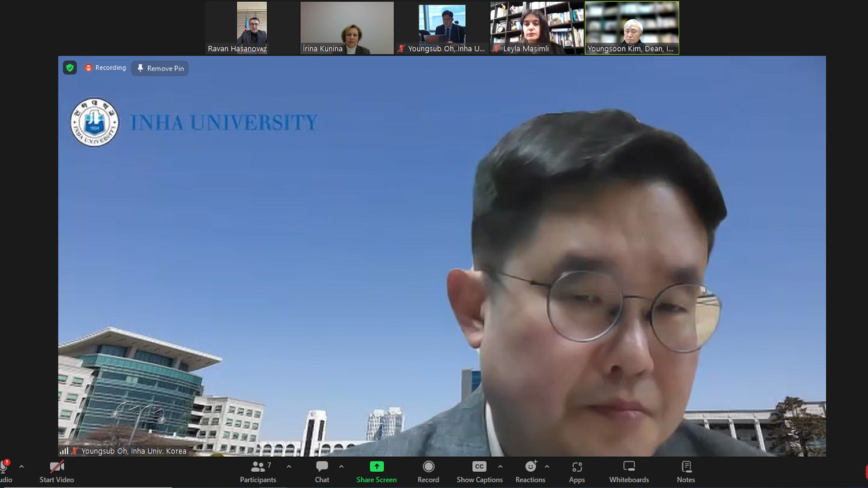Select Leyla Masimli's video thumbnail
Viewport: 868px width, 488px height.
click(537, 28)
